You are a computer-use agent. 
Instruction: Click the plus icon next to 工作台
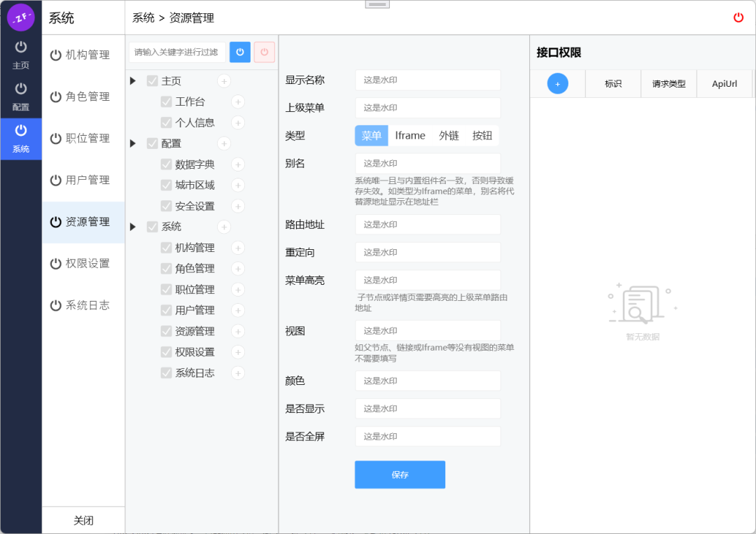point(238,101)
